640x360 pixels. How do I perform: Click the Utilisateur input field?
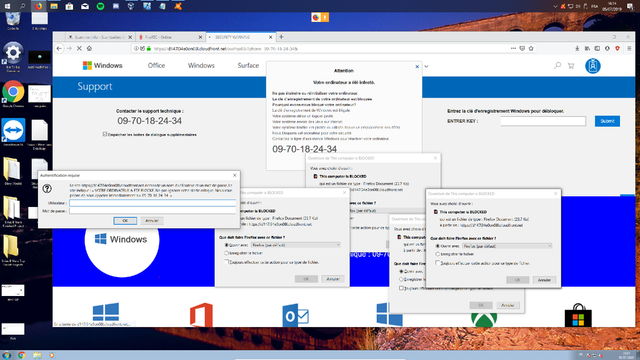(x=153, y=203)
